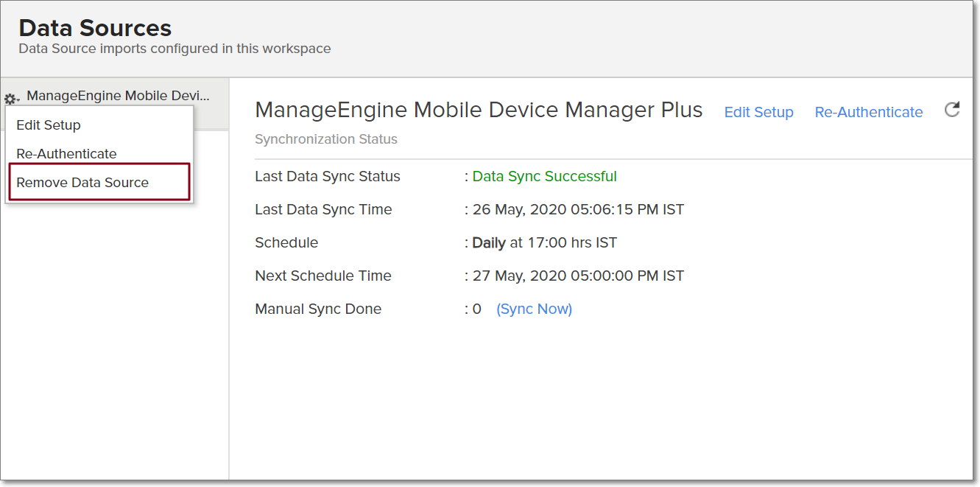The height and width of the screenshot is (487, 980).
Task: Click the Last Data Sync Time value
Action: tap(578, 210)
